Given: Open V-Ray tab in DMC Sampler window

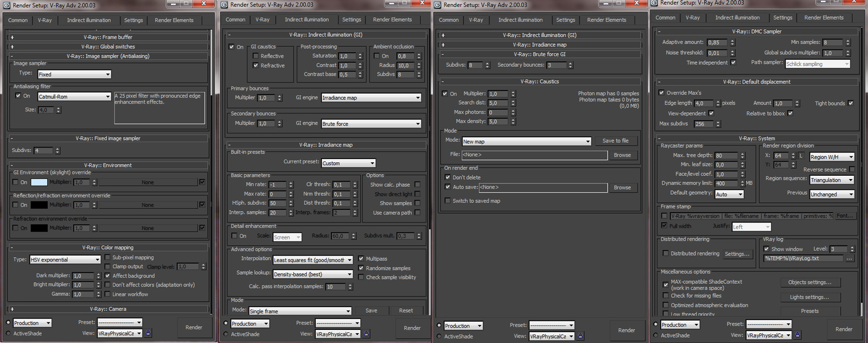Looking at the screenshot, I should 693,17.
